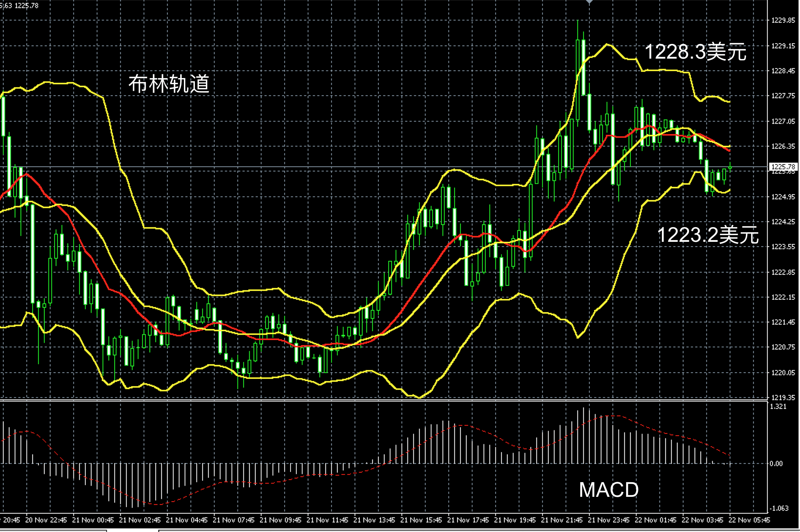This screenshot has height=532, width=800.
Task: Click the 21 Nov 21:45 time label
Action: 562,520
